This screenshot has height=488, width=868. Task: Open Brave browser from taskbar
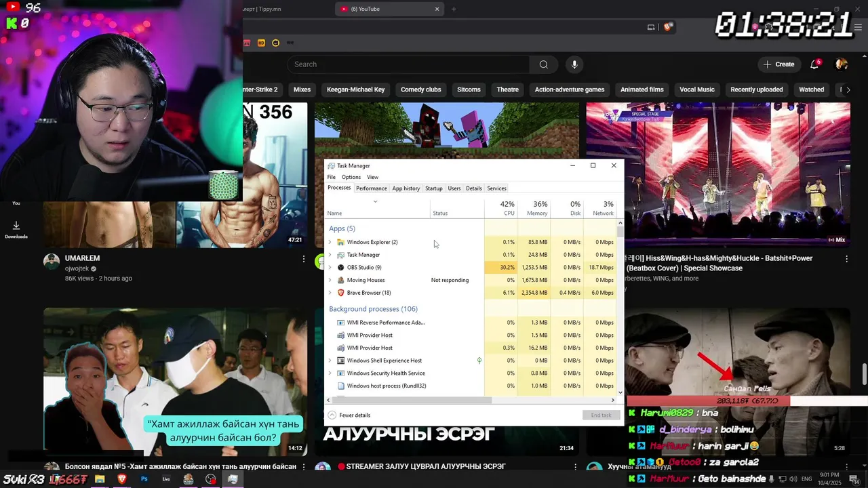(122, 479)
